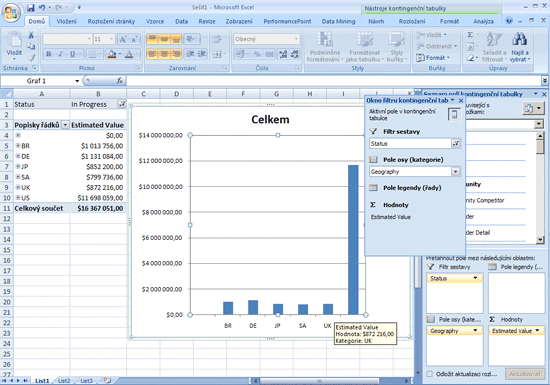Expand the UK row group
Viewport: 550px width, 385px height.
coord(18,187)
